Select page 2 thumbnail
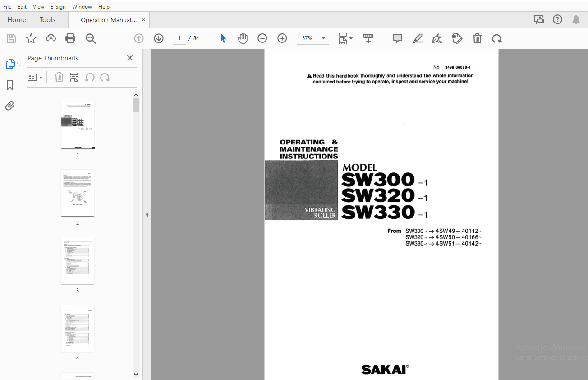Image resolution: width=588 pixels, height=380 pixels. (x=78, y=193)
